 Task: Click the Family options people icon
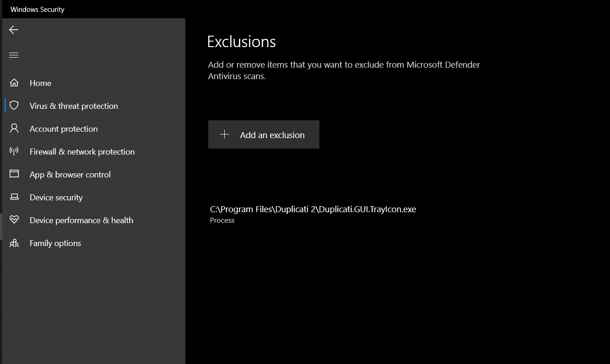click(14, 243)
